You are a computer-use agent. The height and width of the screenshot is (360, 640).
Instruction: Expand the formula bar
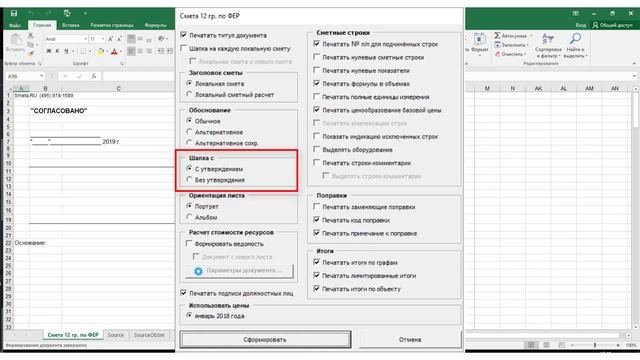click(634, 76)
